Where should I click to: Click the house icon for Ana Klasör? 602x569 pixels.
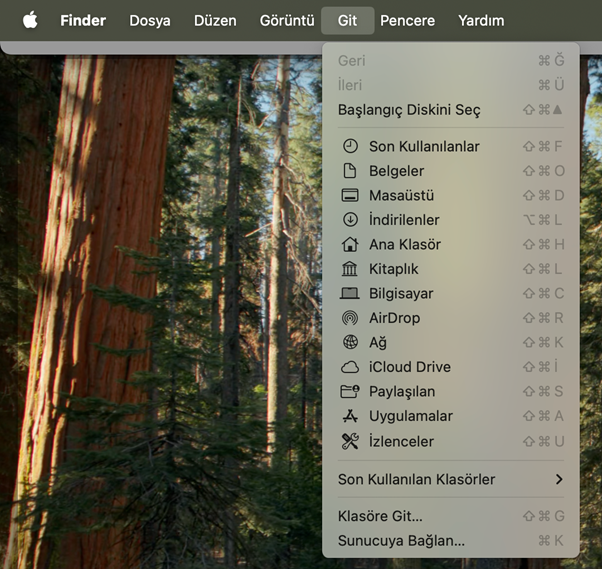(349, 244)
